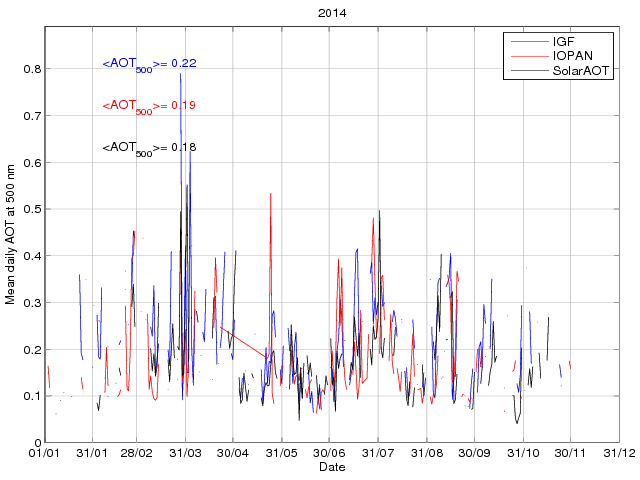Click the IGF legend entry label
This screenshot has width=640, height=480.
tap(562, 42)
